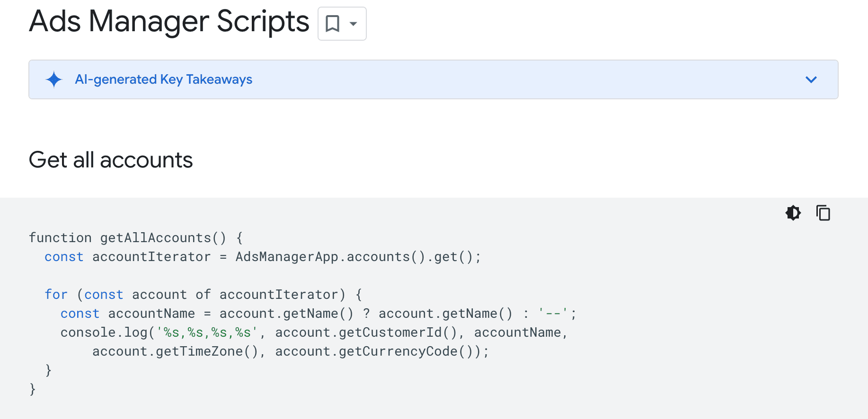Click 'account.getCurrencyCode());' in the code
This screenshot has height=419, width=868.
382,351
